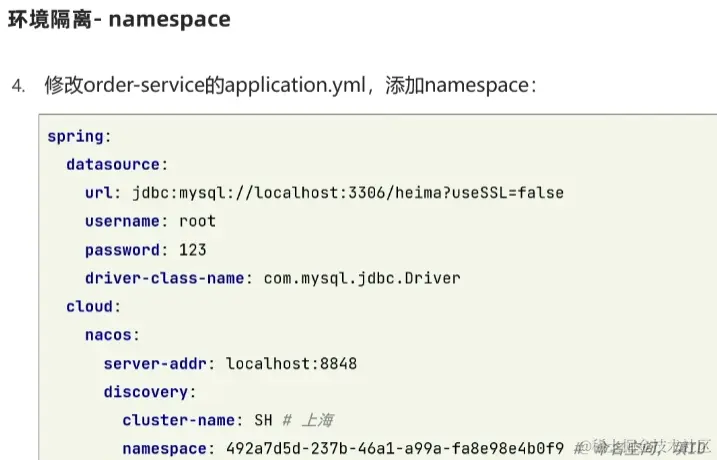Click the "nacos:" key
717x460 pixels.
(112, 335)
